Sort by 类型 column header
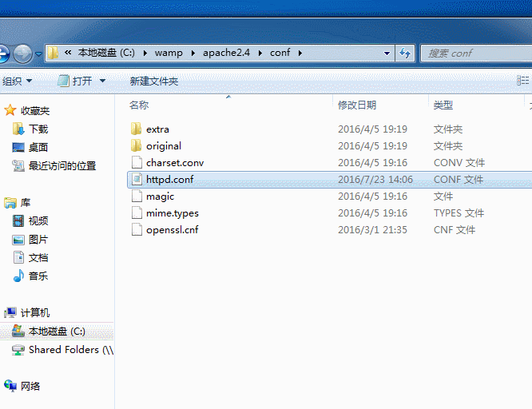The image size is (532, 409). (x=443, y=105)
